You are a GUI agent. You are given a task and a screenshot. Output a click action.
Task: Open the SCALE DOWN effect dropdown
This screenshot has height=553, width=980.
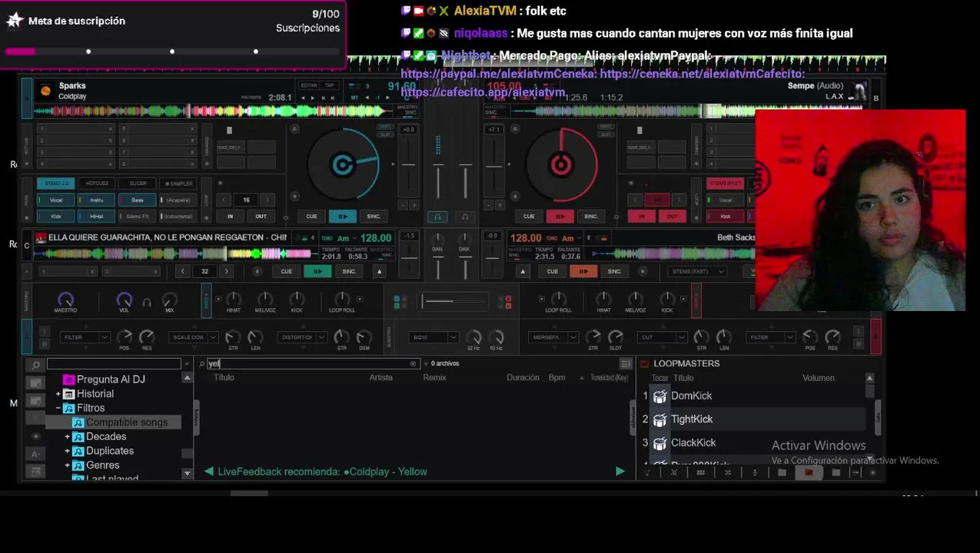point(194,337)
